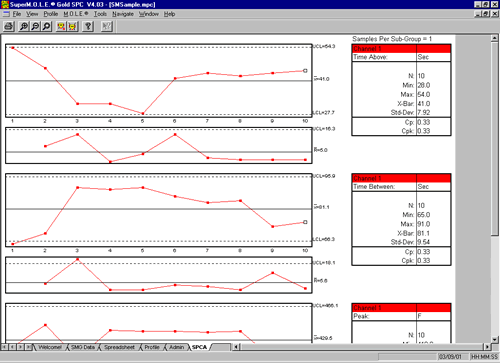
Task: Click the LCL=27.7 label
Action: point(324,113)
